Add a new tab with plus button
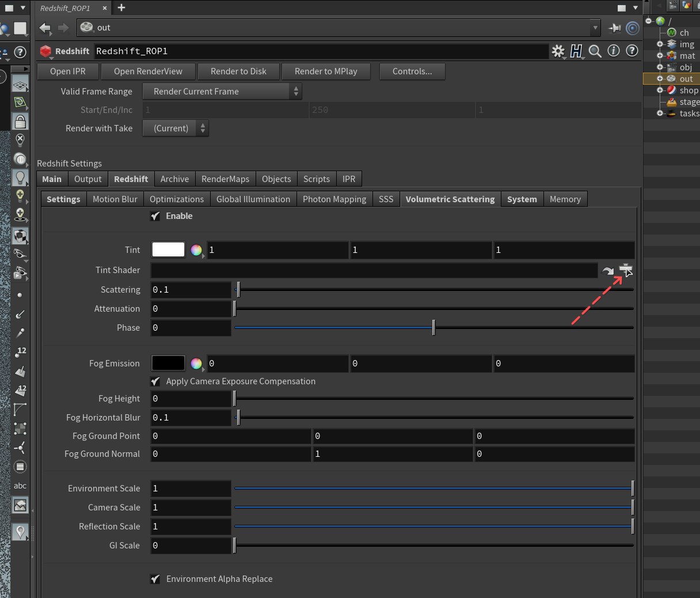This screenshot has height=598, width=700. point(121,7)
